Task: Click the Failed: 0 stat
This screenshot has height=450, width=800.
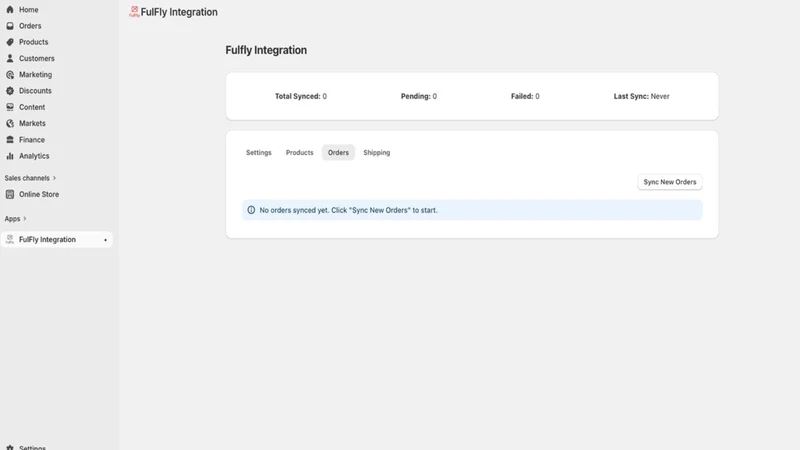Action: tap(525, 96)
